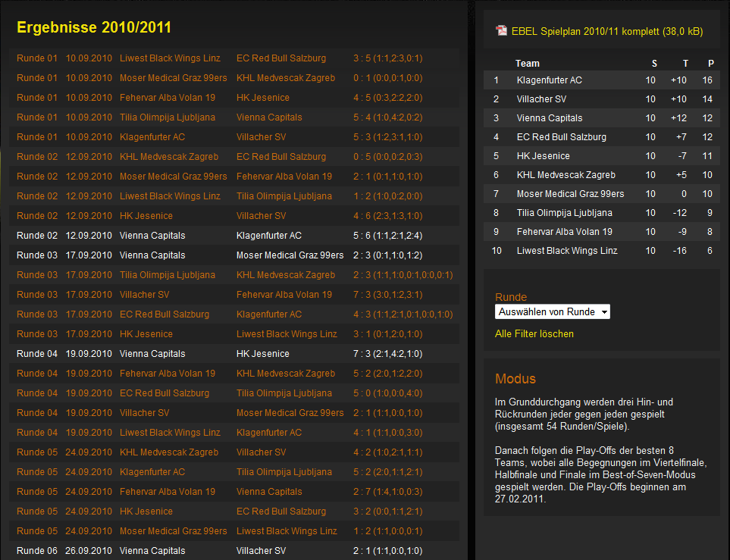The height and width of the screenshot is (560, 730).
Task: Click the score 0 : 1 (0:0,0:1,0:0)
Action: coord(388,78)
